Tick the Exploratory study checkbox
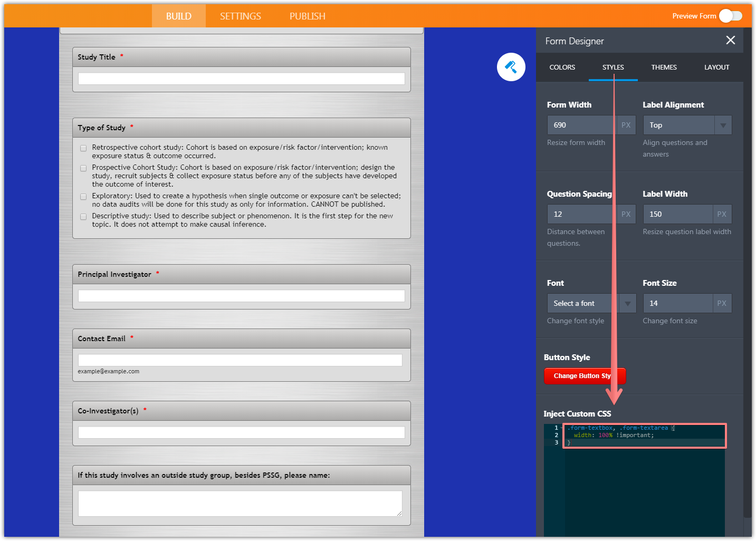This screenshot has width=756, height=541. (x=83, y=197)
